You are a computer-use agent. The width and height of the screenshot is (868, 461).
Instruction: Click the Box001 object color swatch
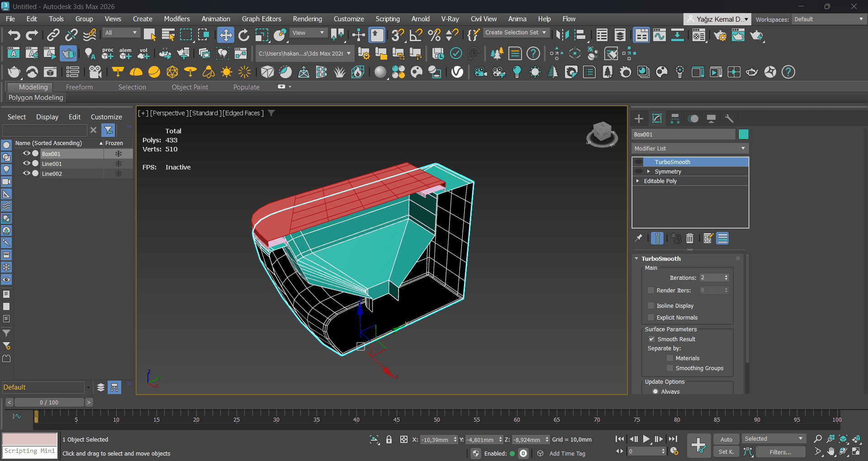point(743,134)
